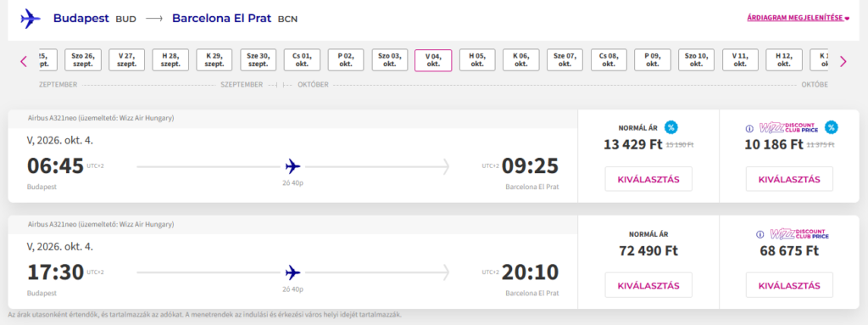Click the percent badge beside 10 186 Ft
Screen dimensions: 868x325
(x=831, y=127)
